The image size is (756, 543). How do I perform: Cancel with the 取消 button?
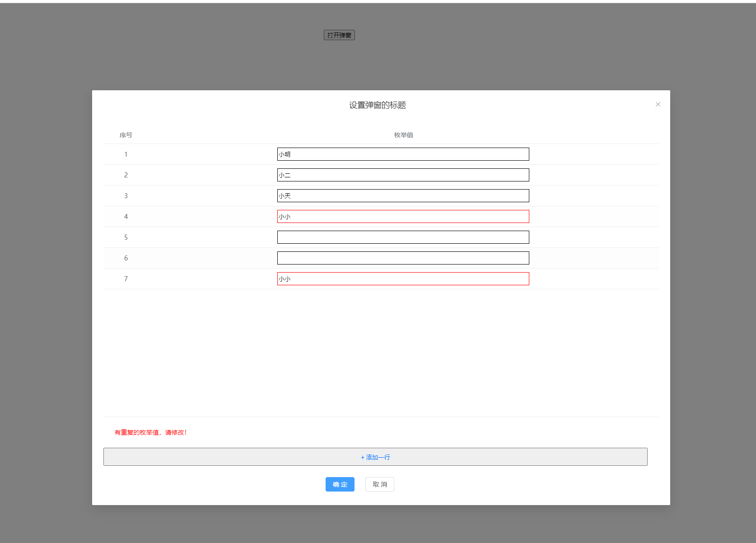point(380,484)
